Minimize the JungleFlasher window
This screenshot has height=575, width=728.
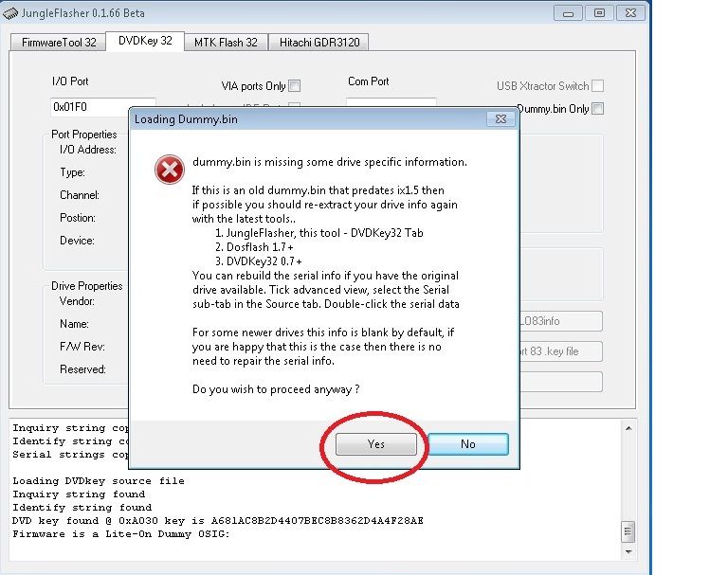click(567, 12)
